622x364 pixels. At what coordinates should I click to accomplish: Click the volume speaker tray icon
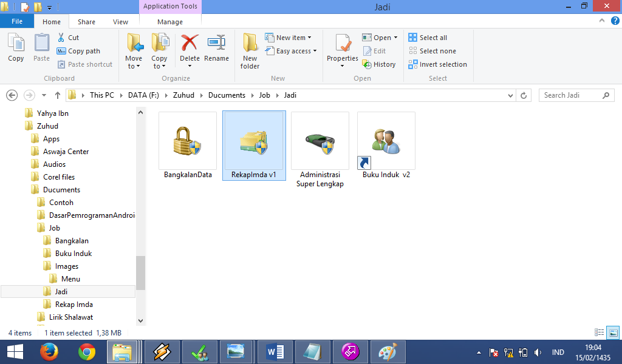coord(538,352)
